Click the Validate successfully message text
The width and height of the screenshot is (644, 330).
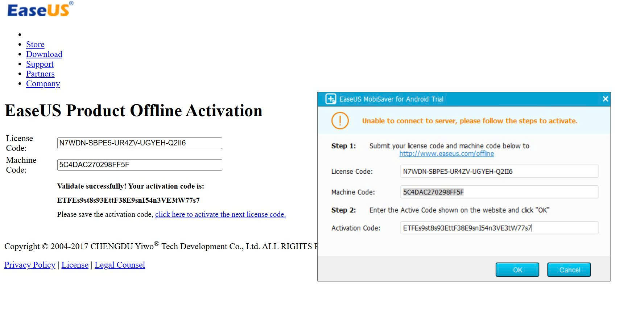[131, 186]
